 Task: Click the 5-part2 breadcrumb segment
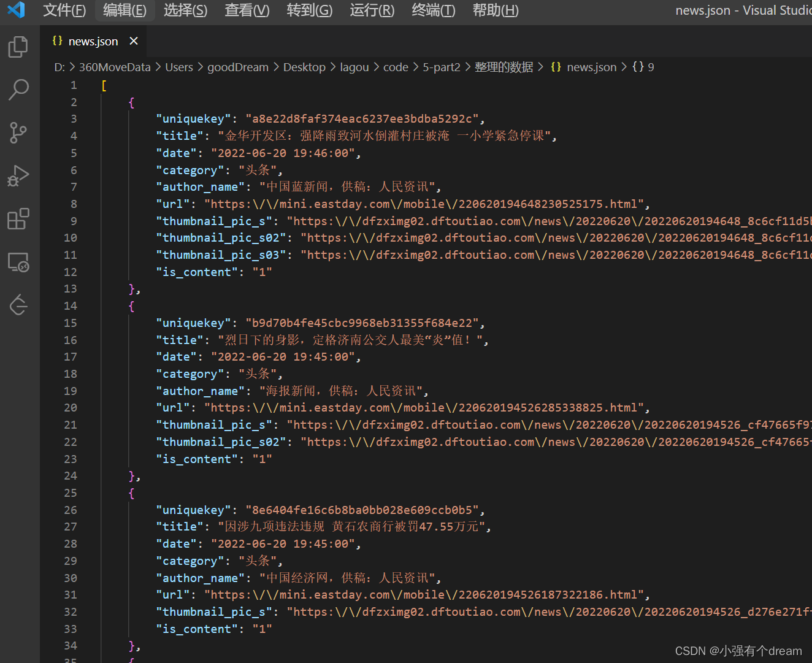coord(442,67)
